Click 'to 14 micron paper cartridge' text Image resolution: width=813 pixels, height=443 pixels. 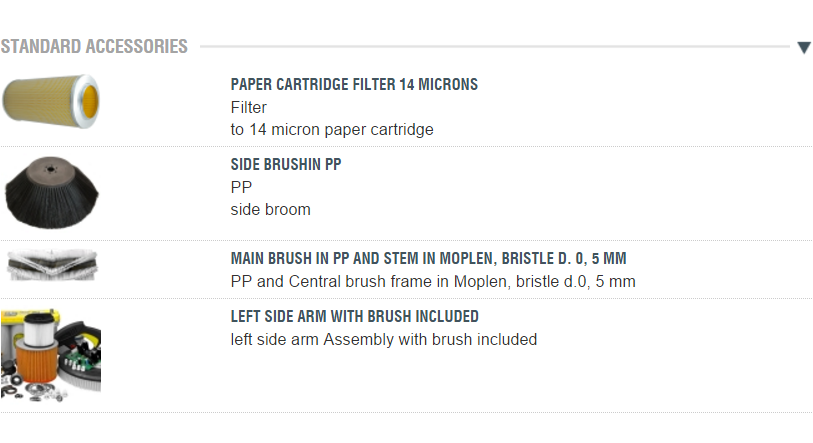tap(331, 129)
